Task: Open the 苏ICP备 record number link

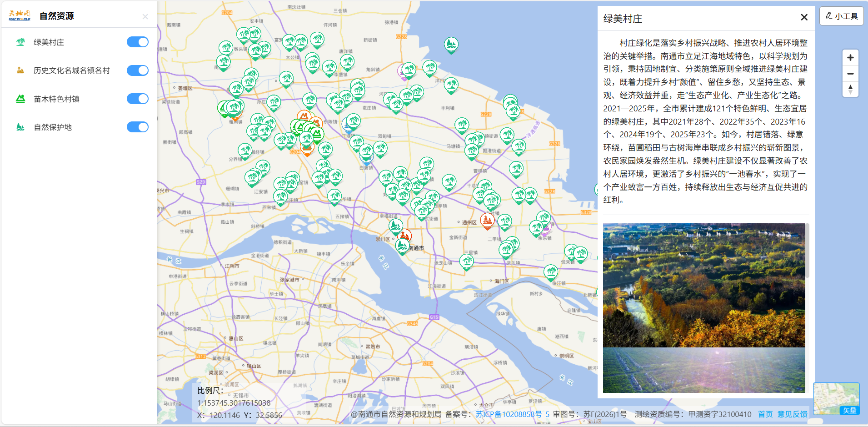Action: pos(513,414)
